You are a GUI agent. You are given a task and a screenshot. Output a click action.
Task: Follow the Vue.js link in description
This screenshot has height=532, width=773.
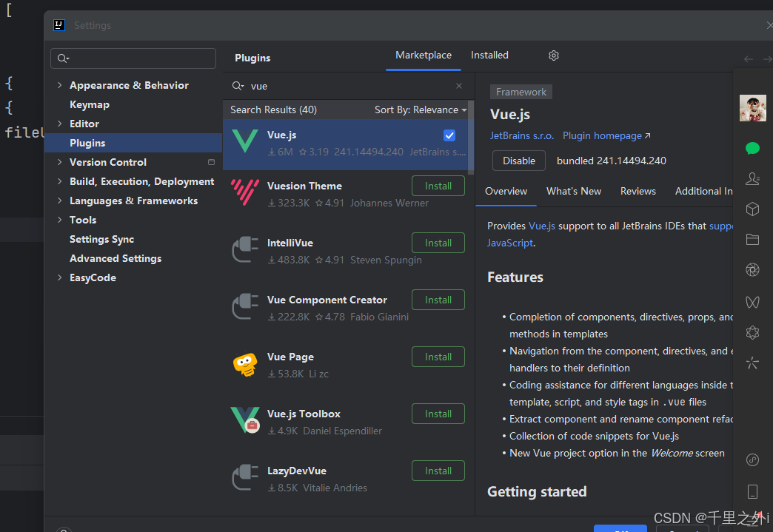tap(542, 226)
